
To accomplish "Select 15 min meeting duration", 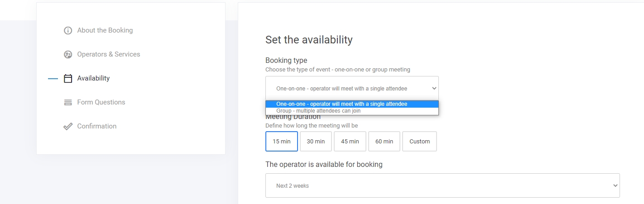I will pyautogui.click(x=281, y=141).
